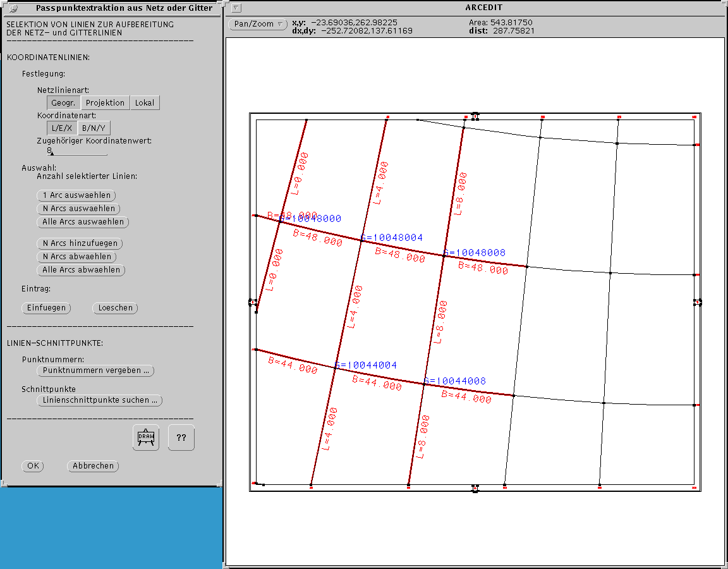This screenshot has width=728, height=569.
Task: Cancel with the Abbrechen button
Action: [x=93, y=466]
